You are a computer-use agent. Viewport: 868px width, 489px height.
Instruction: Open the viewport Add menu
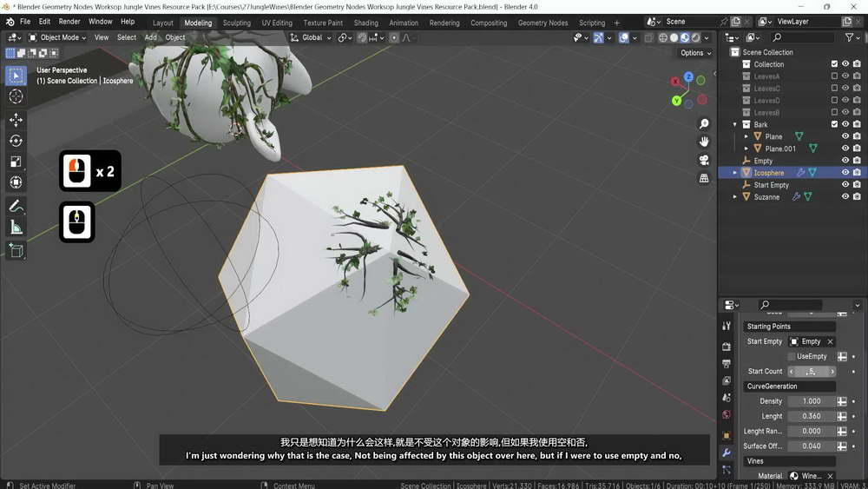pyautogui.click(x=150, y=37)
